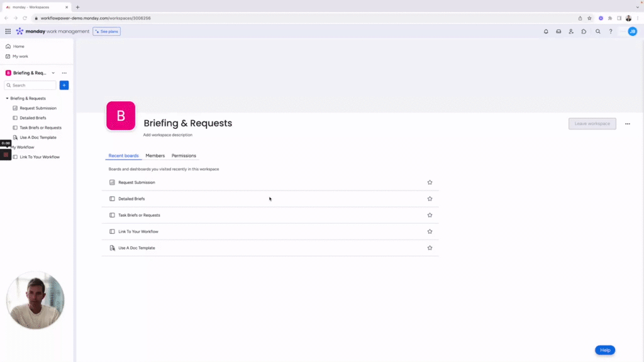Click Add workspace description
The image size is (644, 362).
(167, 134)
